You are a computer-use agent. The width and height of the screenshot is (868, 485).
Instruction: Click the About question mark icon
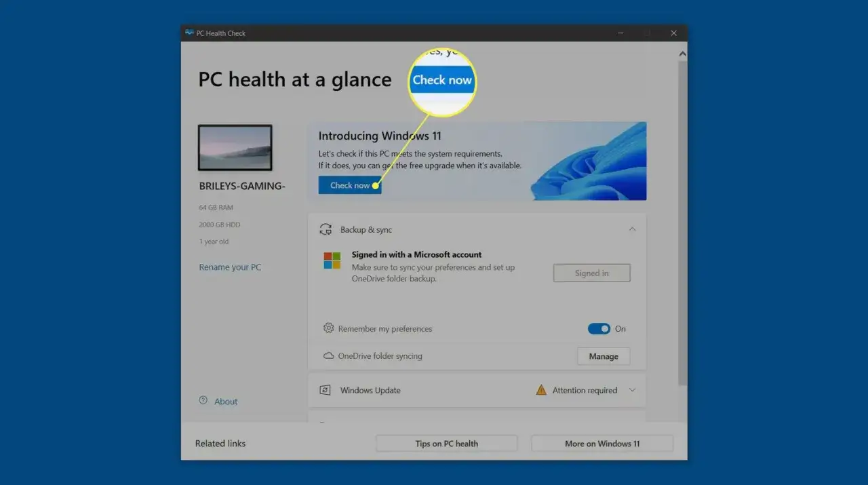point(203,400)
